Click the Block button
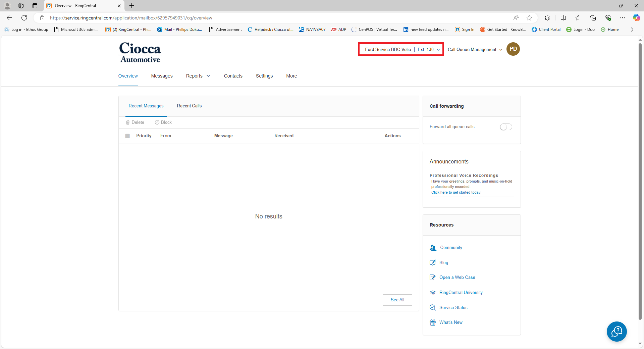Screen dimensions: 644x349 163,122
